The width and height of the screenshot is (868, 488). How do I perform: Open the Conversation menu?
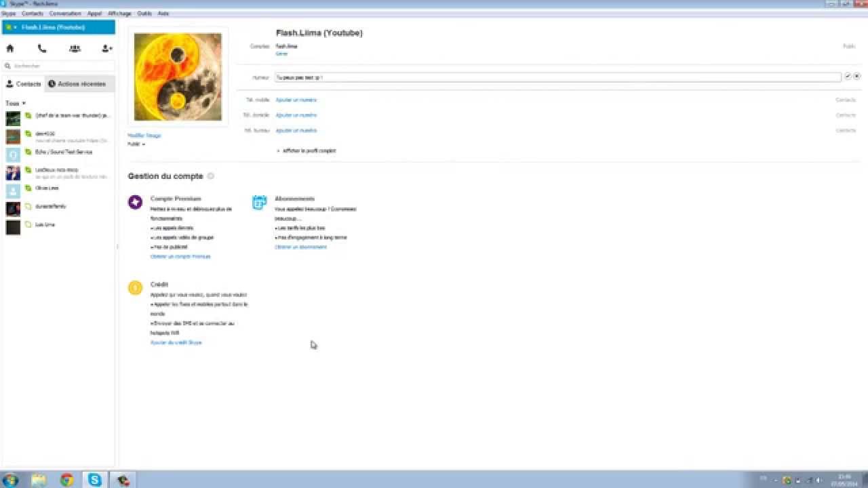[65, 14]
